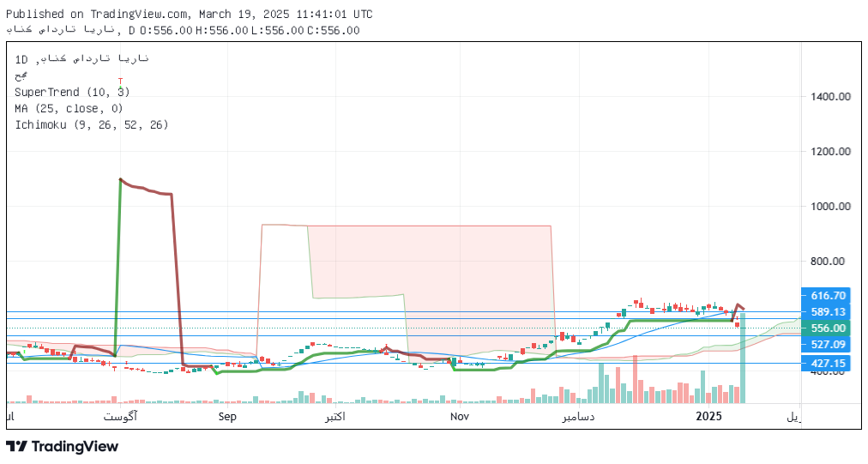Click the Nov label on time axis
The image size is (868, 464).
[460, 416]
